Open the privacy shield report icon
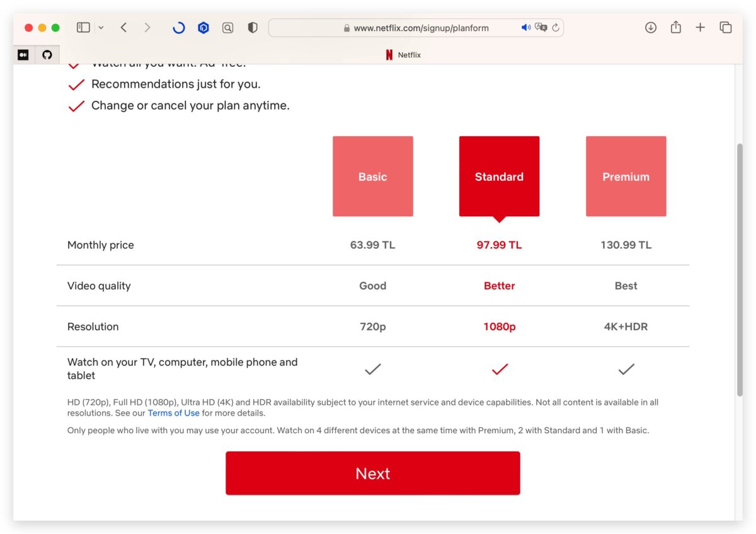Image resolution: width=756 pixels, height=534 pixels. pyautogui.click(x=253, y=28)
